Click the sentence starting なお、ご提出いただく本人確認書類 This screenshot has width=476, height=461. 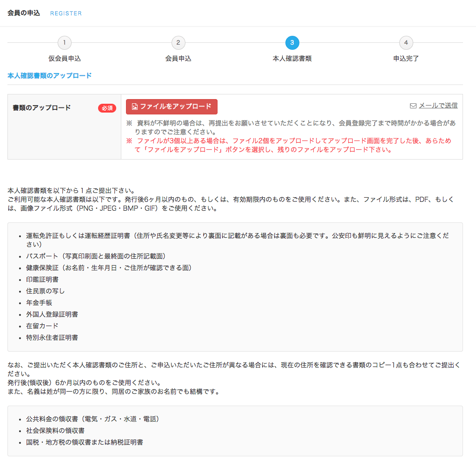pyautogui.click(x=234, y=369)
